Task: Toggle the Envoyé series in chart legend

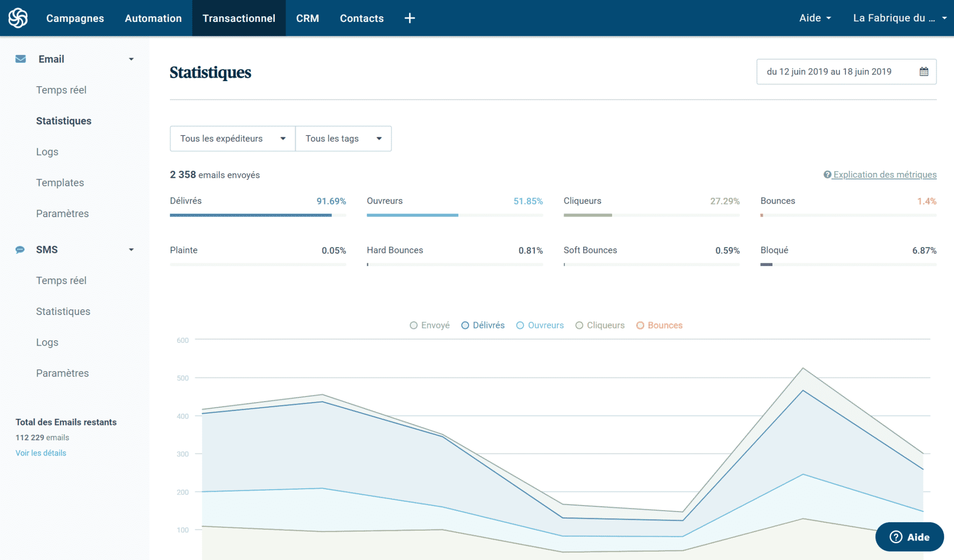Action: point(429,325)
